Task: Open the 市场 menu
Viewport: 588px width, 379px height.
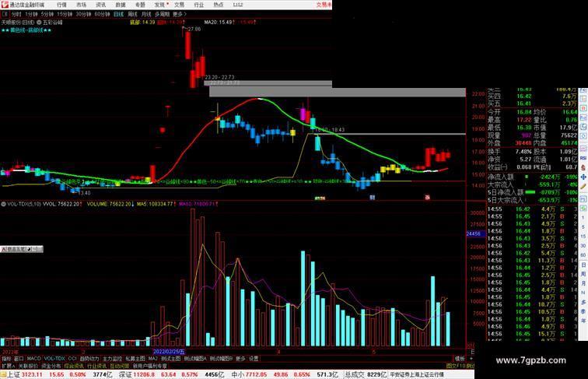Action: 81,5
